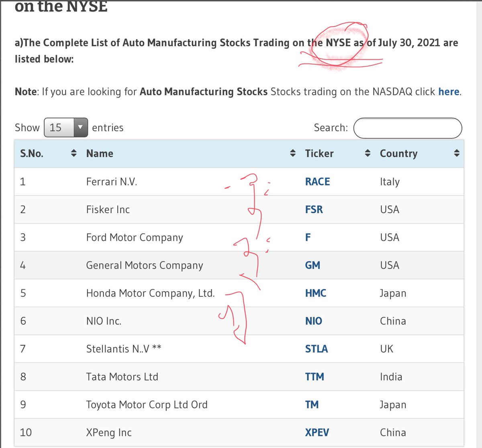This screenshot has width=482, height=448.
Task: Open the TTM ticker link
Action: click(x=315, y=377)
